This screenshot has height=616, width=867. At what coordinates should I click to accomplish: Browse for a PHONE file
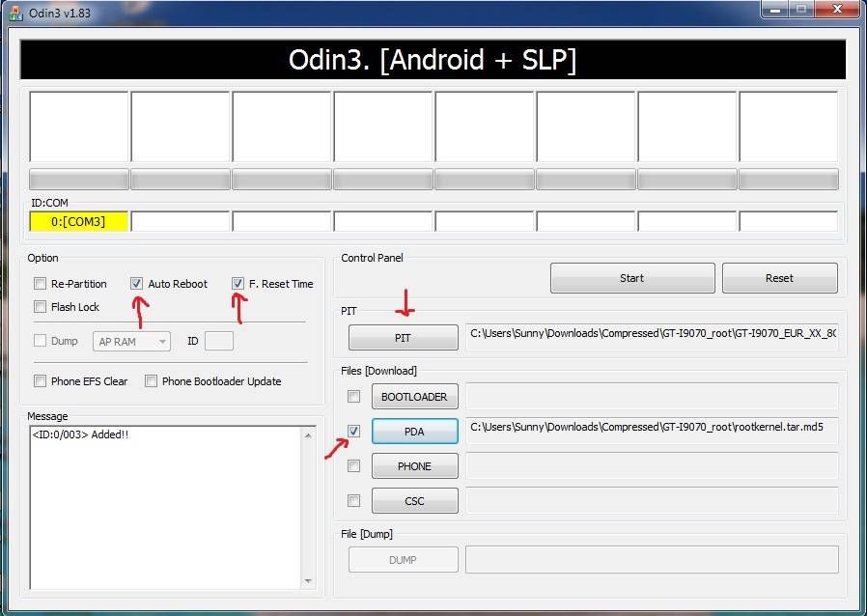pyautogui.click(x=415, y=466)
